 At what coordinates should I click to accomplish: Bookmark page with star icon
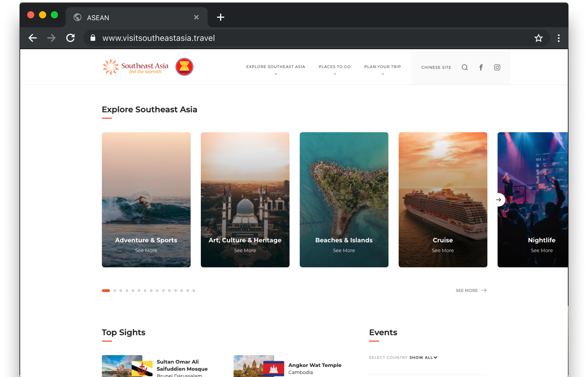coord(538,38)
